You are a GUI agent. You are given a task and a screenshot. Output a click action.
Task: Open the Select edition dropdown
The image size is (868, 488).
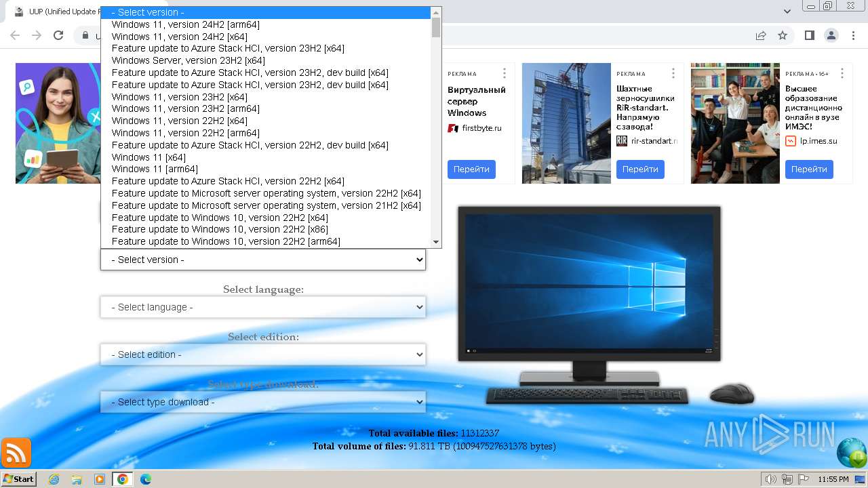(x=263, y=354)
